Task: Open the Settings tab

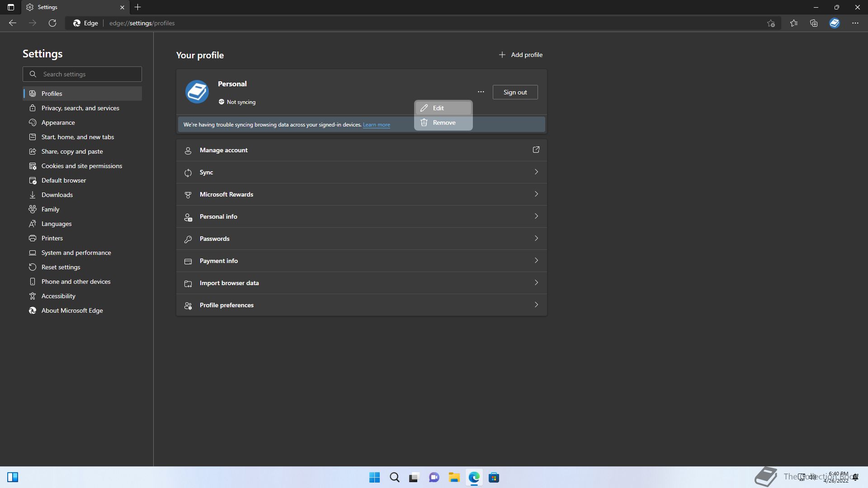Action: 75,7
